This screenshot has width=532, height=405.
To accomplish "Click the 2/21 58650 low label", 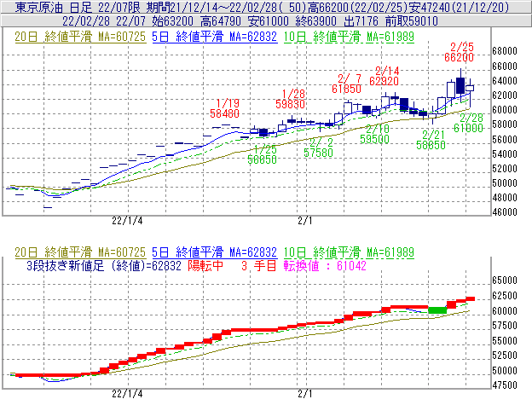I will tap(431, 140).
